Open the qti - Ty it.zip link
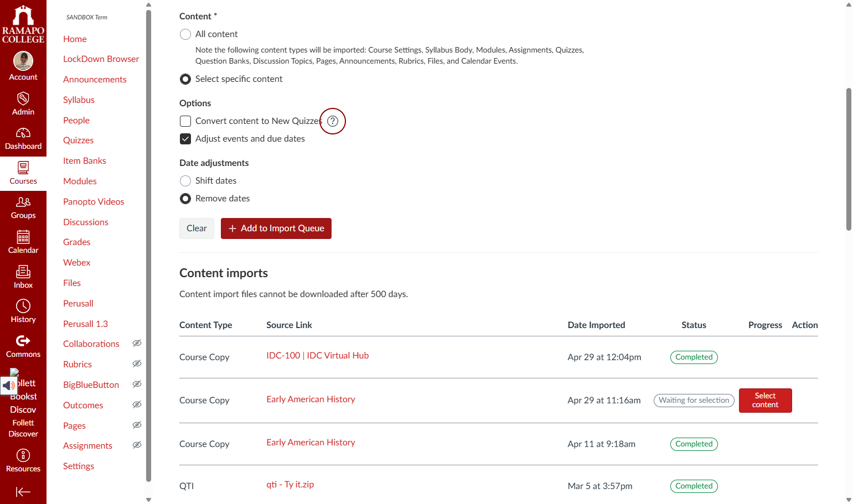The width and height of the screenshot is (853, 504). click(x=290, y=485)
